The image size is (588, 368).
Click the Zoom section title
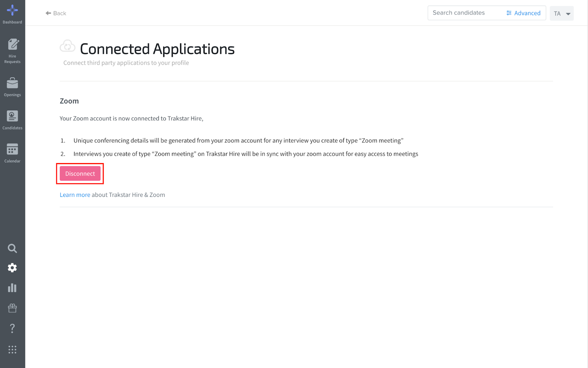[69, 101]
